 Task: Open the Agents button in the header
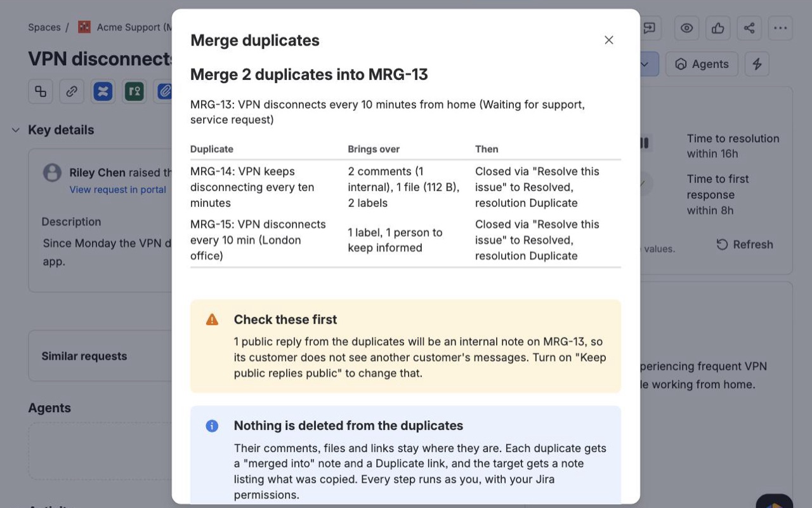coord(702,64)
